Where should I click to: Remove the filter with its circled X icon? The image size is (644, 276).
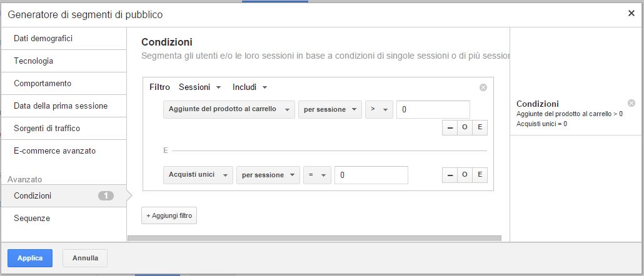coord(483,87)
